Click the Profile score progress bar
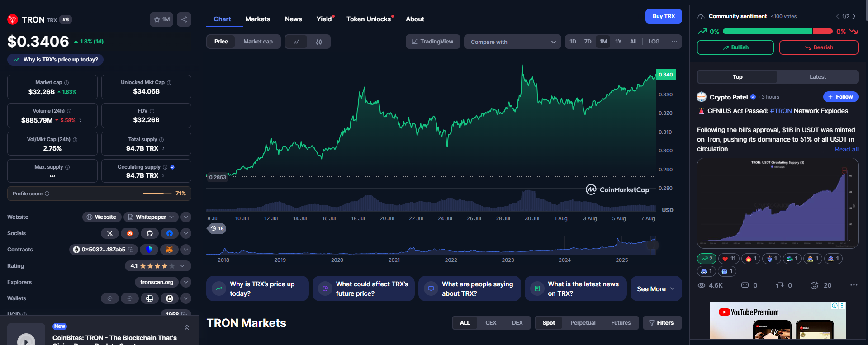Image resolution: width=868 pixels, height=345 pixels. click(x=157, y=194)
